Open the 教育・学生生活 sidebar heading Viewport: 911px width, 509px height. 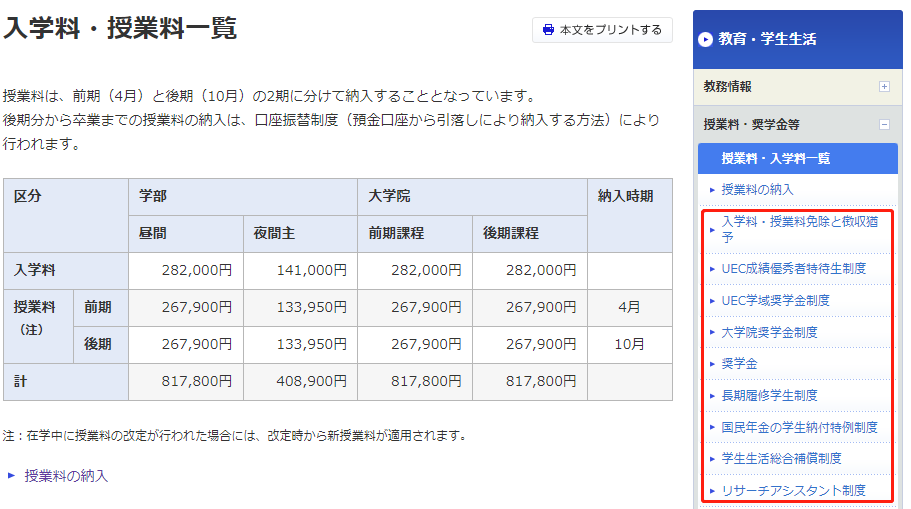point(797,39)
